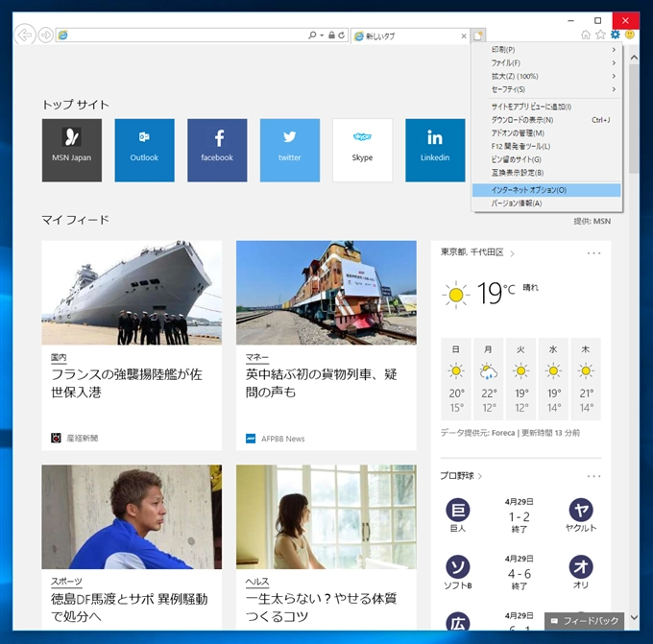Click the Forward navigation arrow button

pyautogui.click(x=46, y=35)
